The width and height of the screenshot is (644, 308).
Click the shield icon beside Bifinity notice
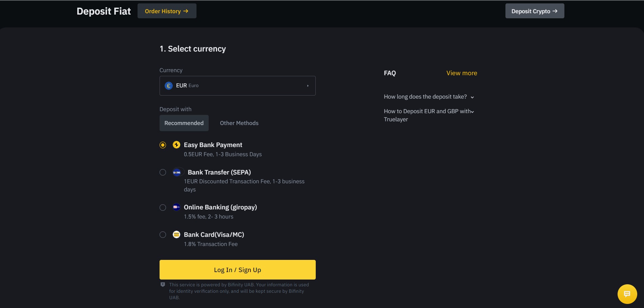coord(163,285)
